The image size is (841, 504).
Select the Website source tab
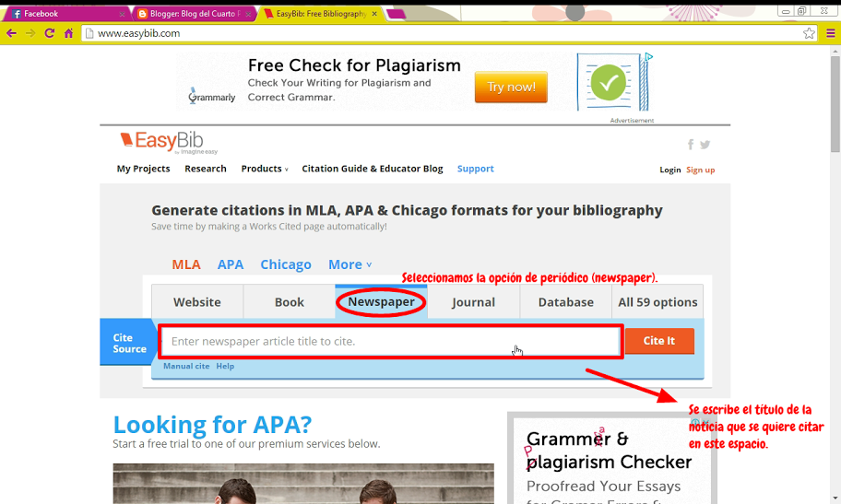coord(196,302)
